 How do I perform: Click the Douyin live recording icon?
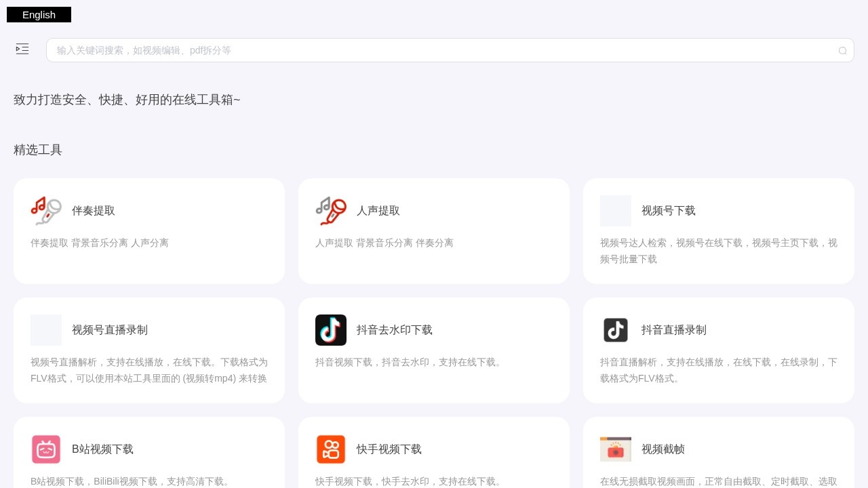pyautogui.click(x=616, y=330)
